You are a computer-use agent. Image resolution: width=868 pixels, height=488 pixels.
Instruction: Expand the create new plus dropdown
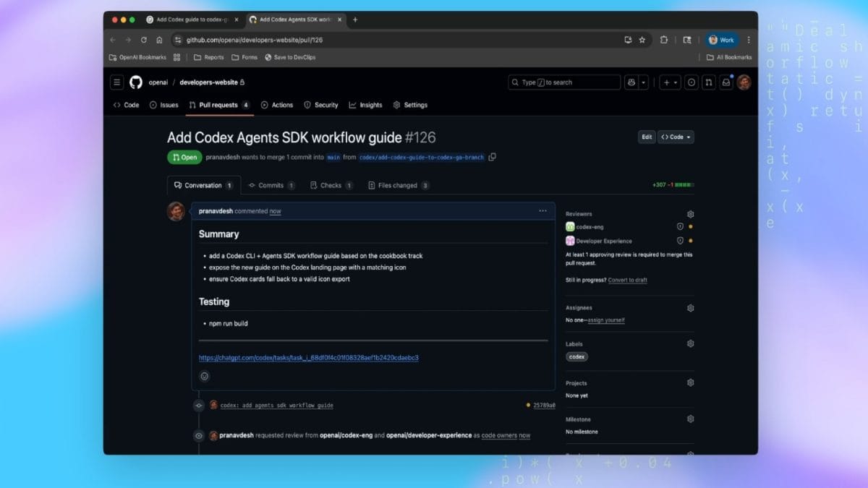(671, 82)
